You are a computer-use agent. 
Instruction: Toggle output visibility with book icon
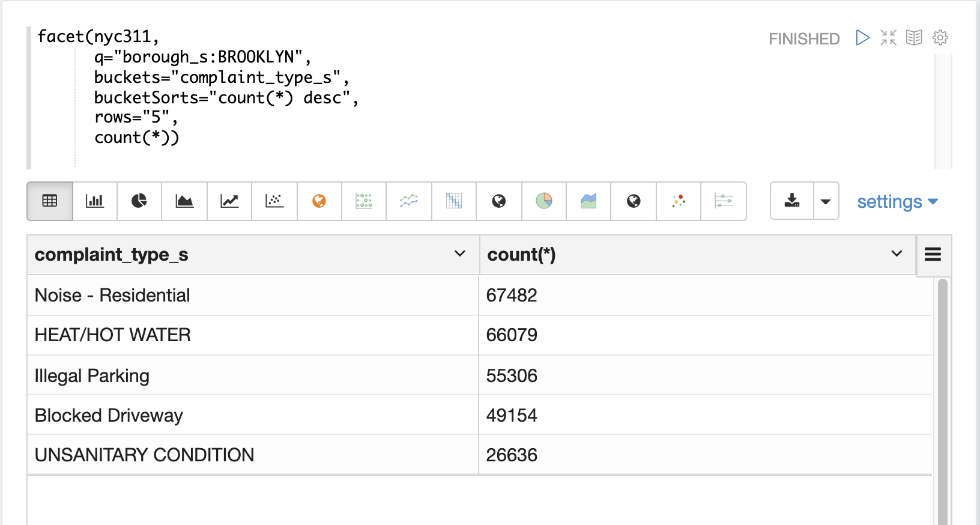[x=914, y=38]
